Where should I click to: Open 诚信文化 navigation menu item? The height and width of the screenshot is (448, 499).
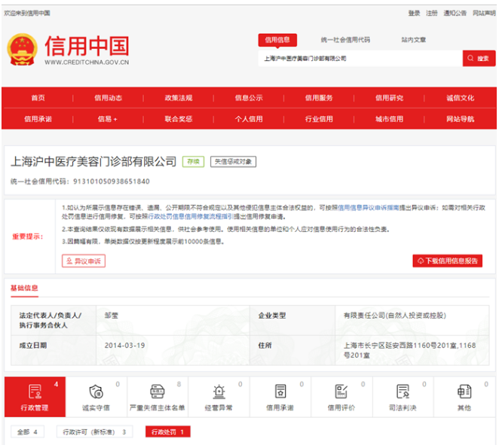click(x=460, y=98)
